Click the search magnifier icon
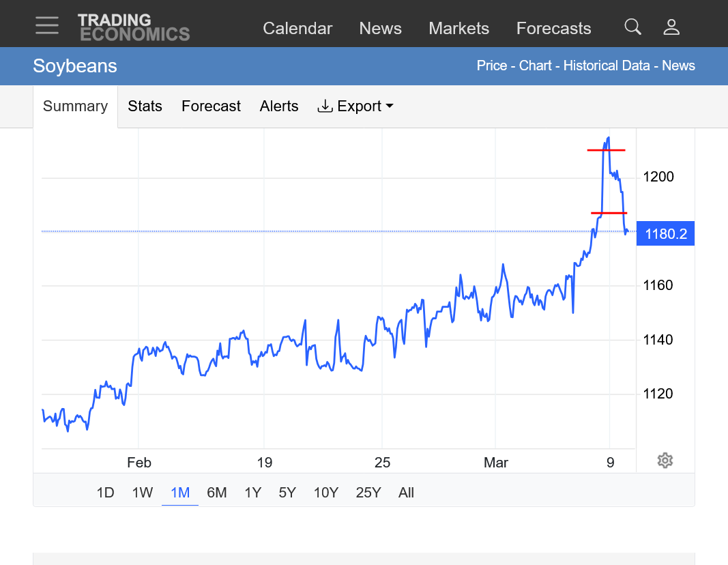This screenshot has height=565, width=728. click(x=632, y=27)
